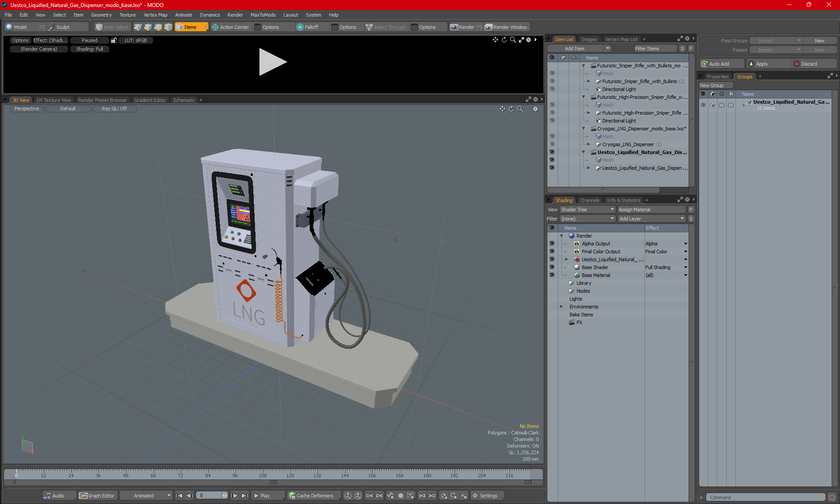Switch to the Schematic tab
840x504 pixels.
point(184,100)
